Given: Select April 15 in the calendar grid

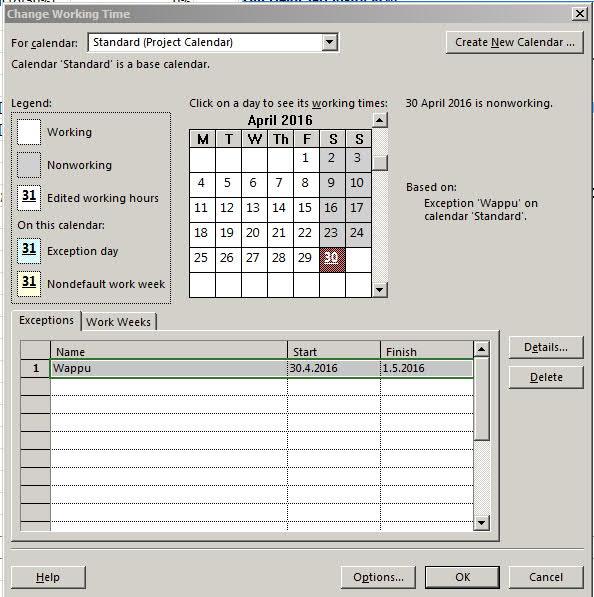Looking at the screenshot, I should [306, 209].
